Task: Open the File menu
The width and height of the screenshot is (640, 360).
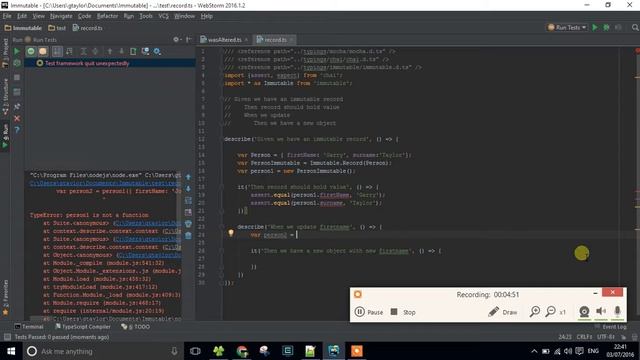Action: coord(7,16)
